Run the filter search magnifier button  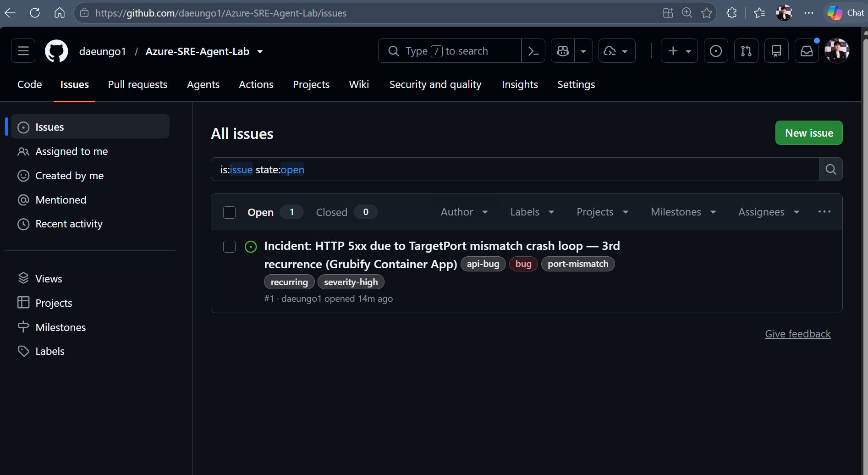[x=830, y=170]
